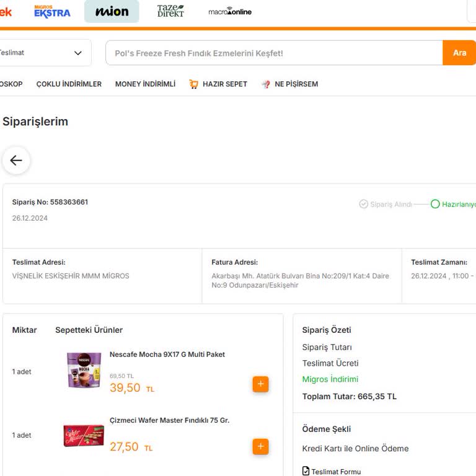Add another Çizmeci Wafer with plus button
Viewport: 476px width, 476px height.
click(260, 446)
